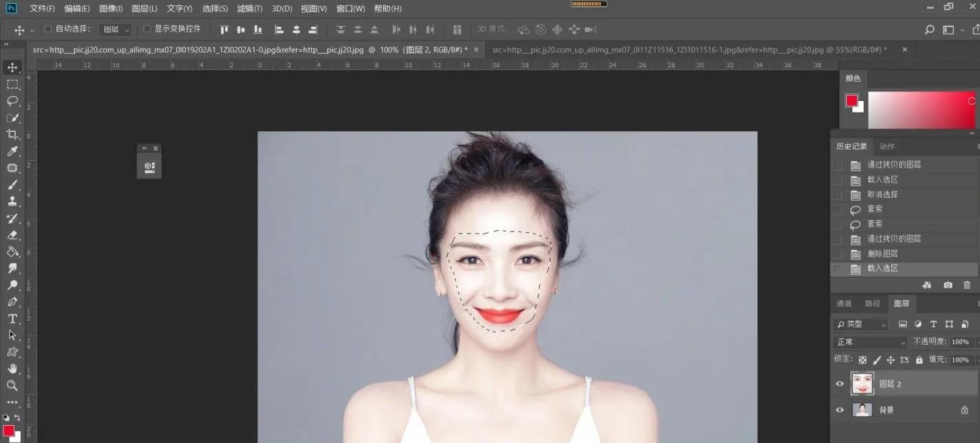The height and width of the screenshot is (443, 980).
Task: Select the Eraser tool
Action: pos(14,236)
